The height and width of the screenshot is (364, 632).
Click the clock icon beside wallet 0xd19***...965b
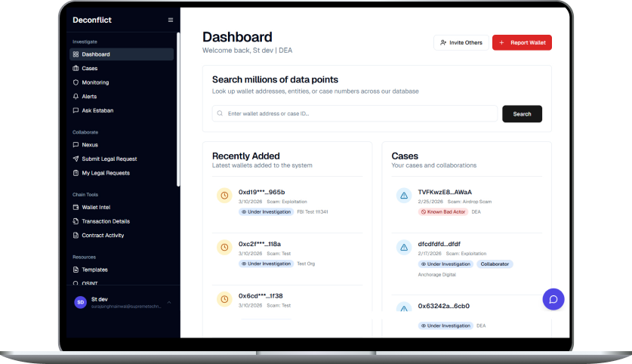[x=224, y=196]
